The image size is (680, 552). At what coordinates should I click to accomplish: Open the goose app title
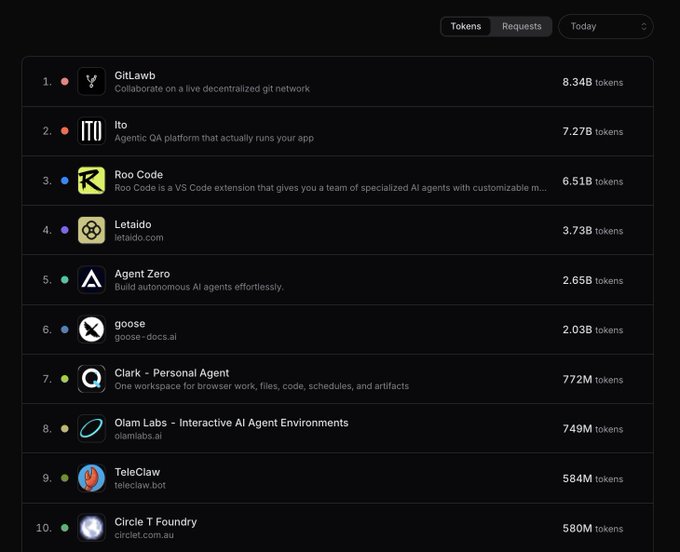[130, 324]
